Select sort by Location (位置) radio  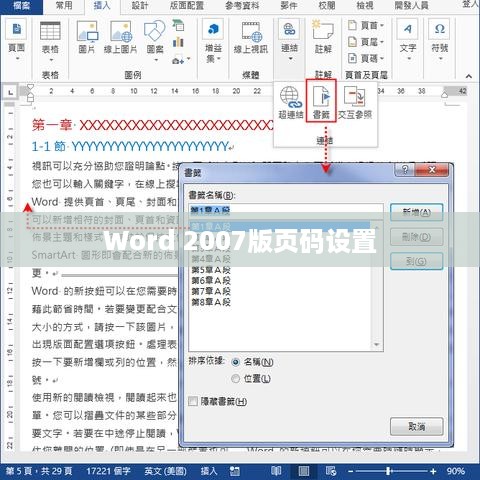(235, 379)
